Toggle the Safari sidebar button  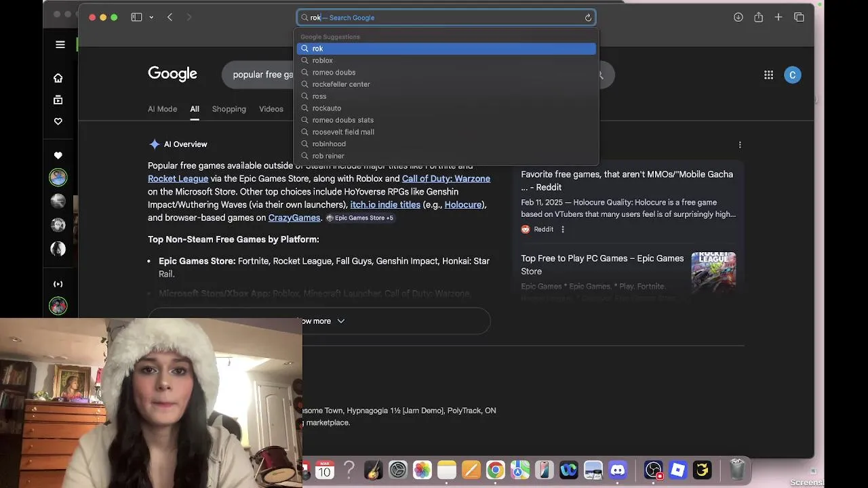(136, 17)
